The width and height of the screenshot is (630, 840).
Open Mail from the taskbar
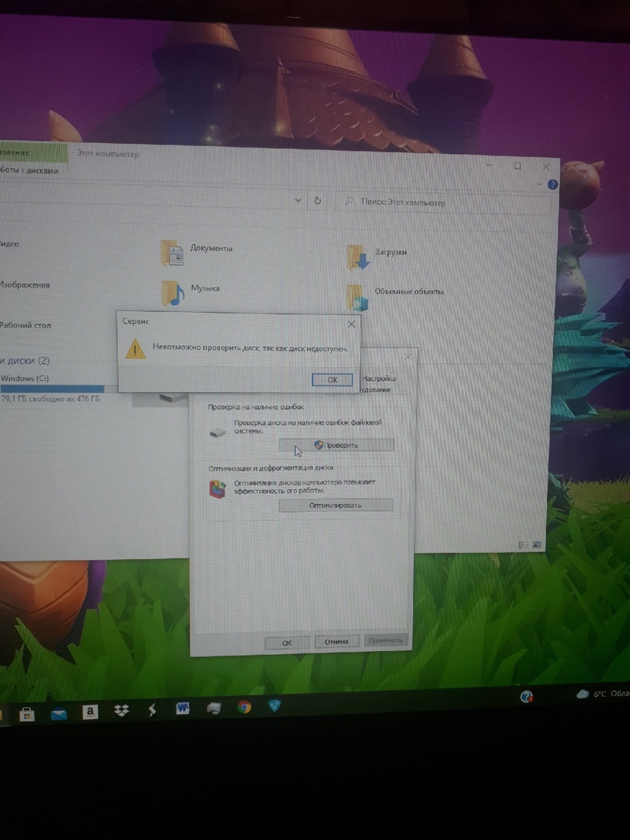[x=58, y=713]
